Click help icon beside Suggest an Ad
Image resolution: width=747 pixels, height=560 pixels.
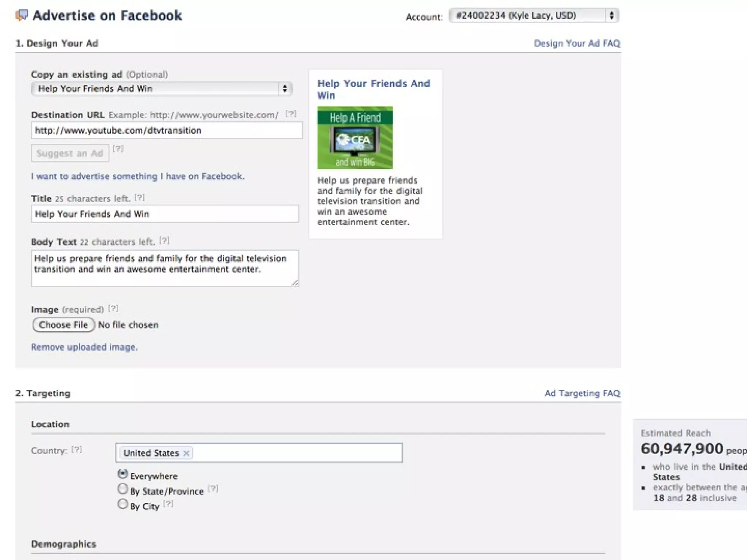(118, 149)
